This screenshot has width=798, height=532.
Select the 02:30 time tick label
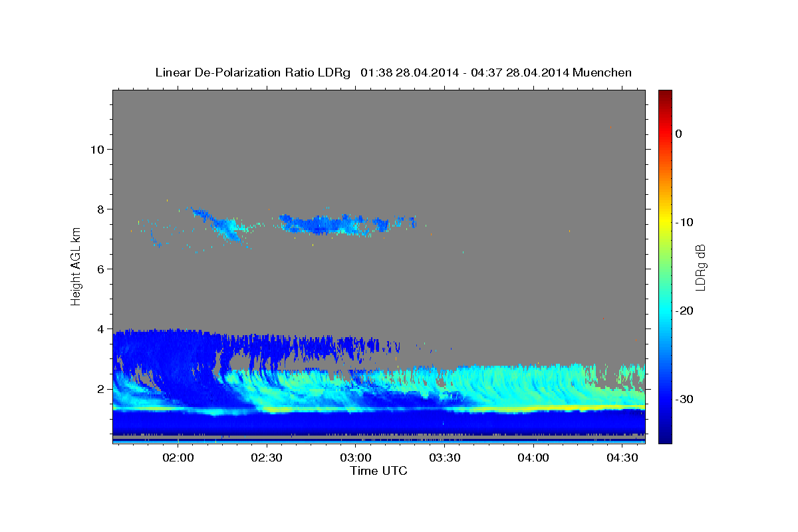[x=267, y=458]
